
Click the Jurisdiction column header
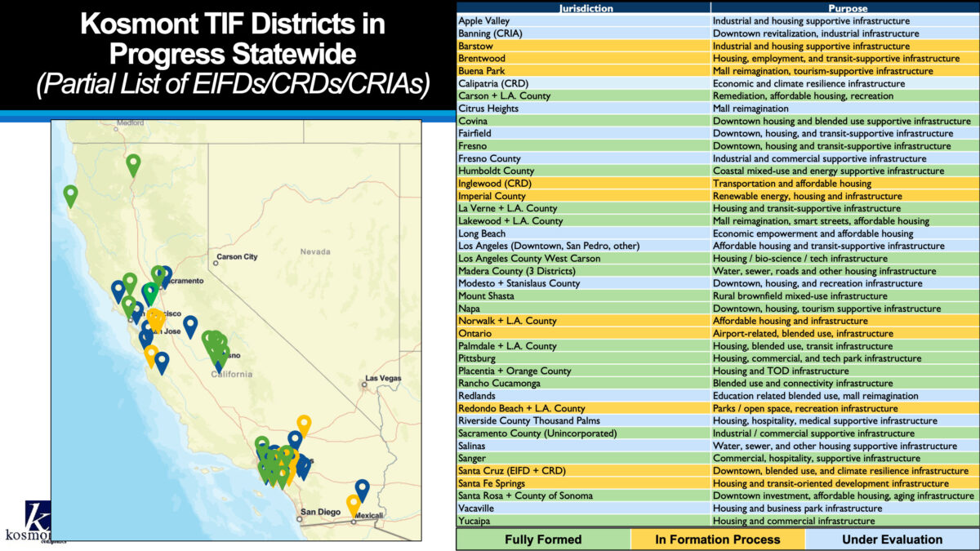(x=586, y=8)
